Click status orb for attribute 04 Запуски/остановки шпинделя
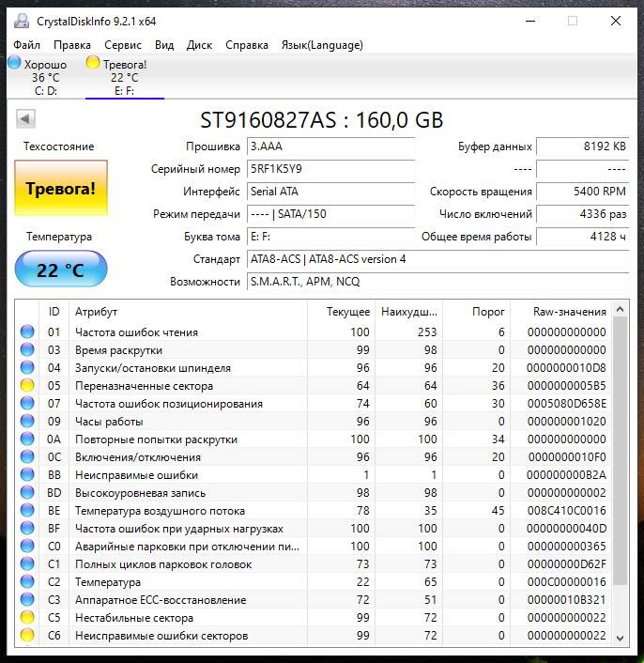Image resolution: width=644 pixels, height=663 pixels. click(27, 367)
